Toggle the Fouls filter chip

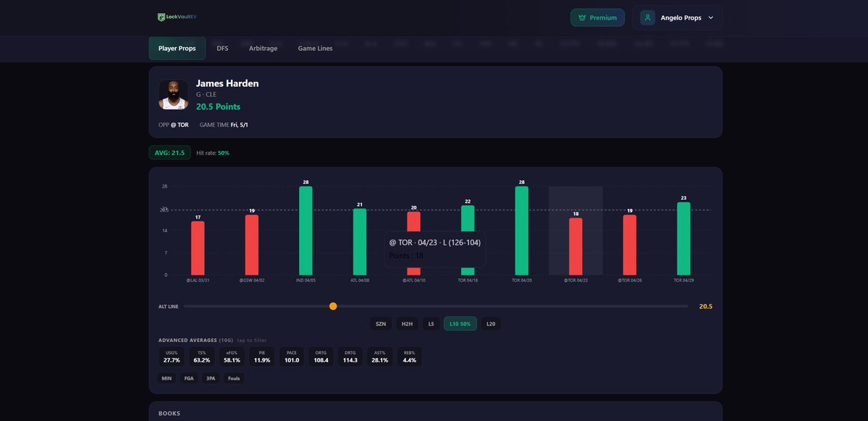pos(234,378)
